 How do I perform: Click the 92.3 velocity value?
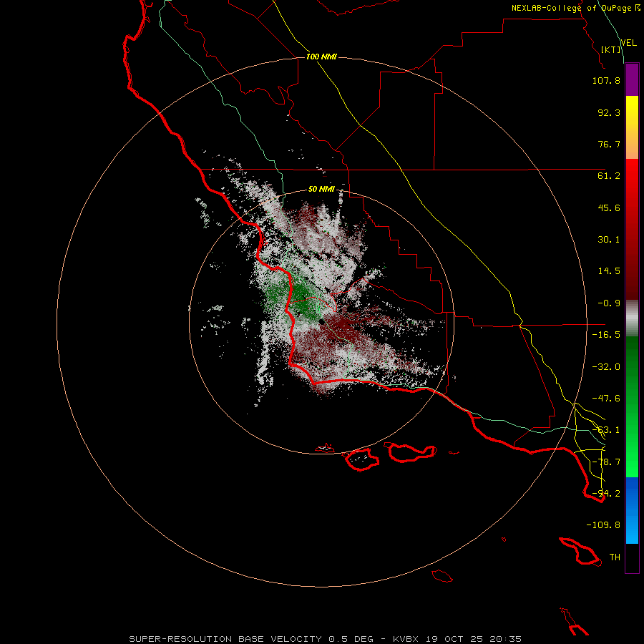point(609,112)
